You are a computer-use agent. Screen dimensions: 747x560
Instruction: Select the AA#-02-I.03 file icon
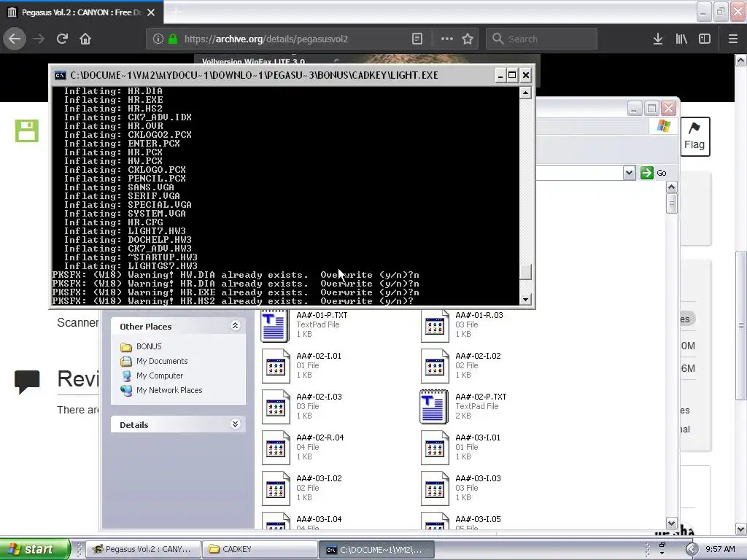pyautogui.click(x=275, y=408)
